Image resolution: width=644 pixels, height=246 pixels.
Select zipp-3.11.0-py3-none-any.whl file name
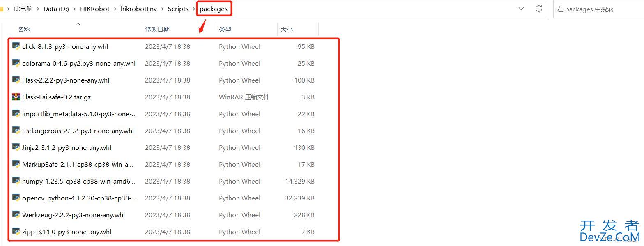click(x=67, y=232)
